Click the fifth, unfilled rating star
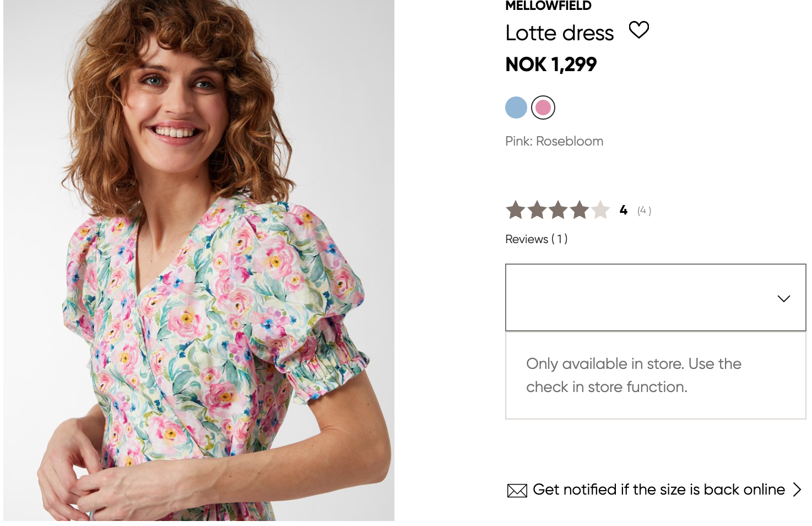This screenshot has height=526, width=812. [600, 210]
